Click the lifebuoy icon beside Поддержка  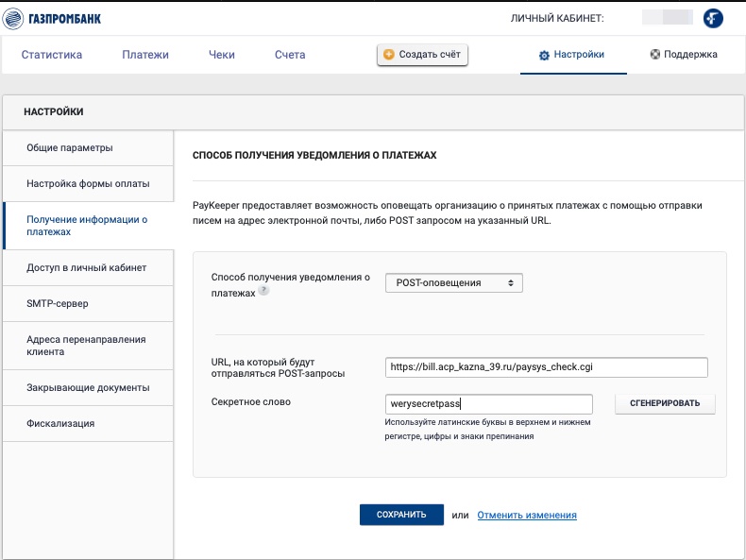pyautogui.click(x=654, y=55)
